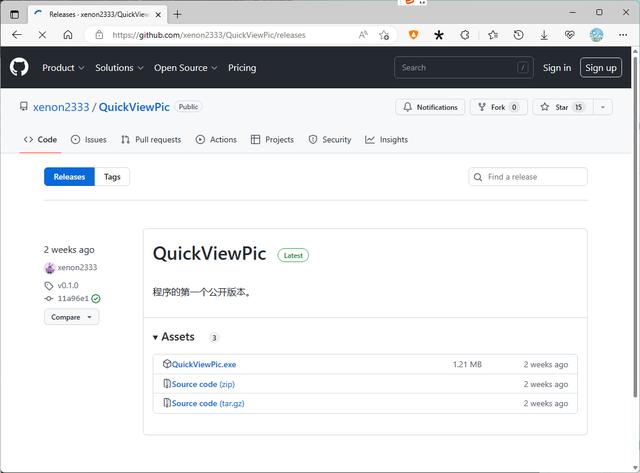Screen dimensions: 640x473
Task: Add page to favorites star icon
Action: click(384, 35)
